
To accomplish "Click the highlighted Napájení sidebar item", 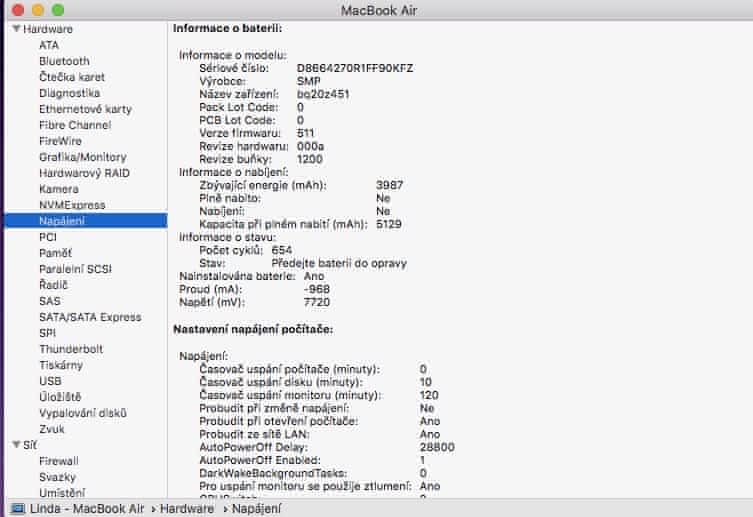I will click(x=86, y=221).
